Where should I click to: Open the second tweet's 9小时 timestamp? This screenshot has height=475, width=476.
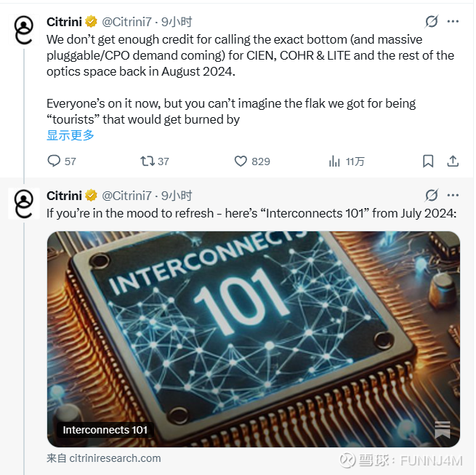[177, 196]
